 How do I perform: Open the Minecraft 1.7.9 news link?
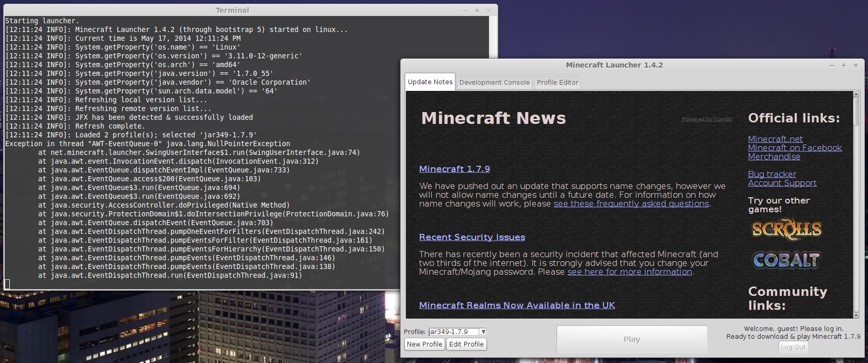pos(454,169)
